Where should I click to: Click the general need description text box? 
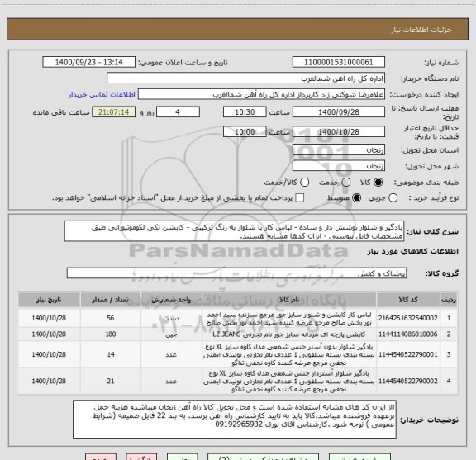(234, 231)
